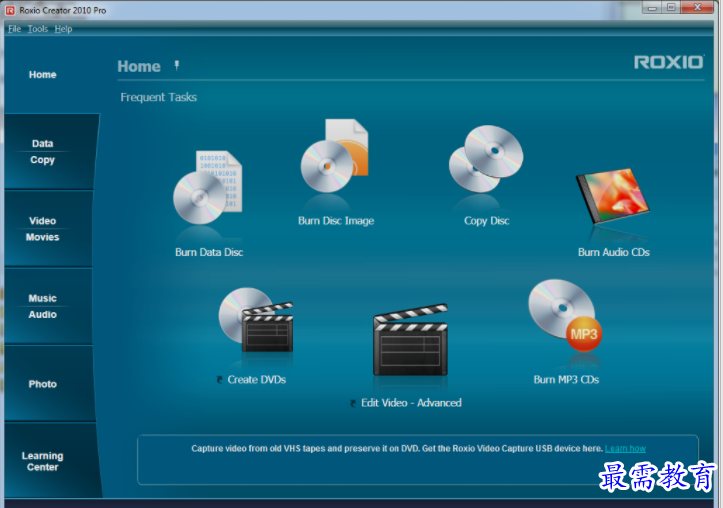Launch Edit Video - Advanced clapperboard icon
Viewport: 723px width, 508px height.
click(410, 339)
